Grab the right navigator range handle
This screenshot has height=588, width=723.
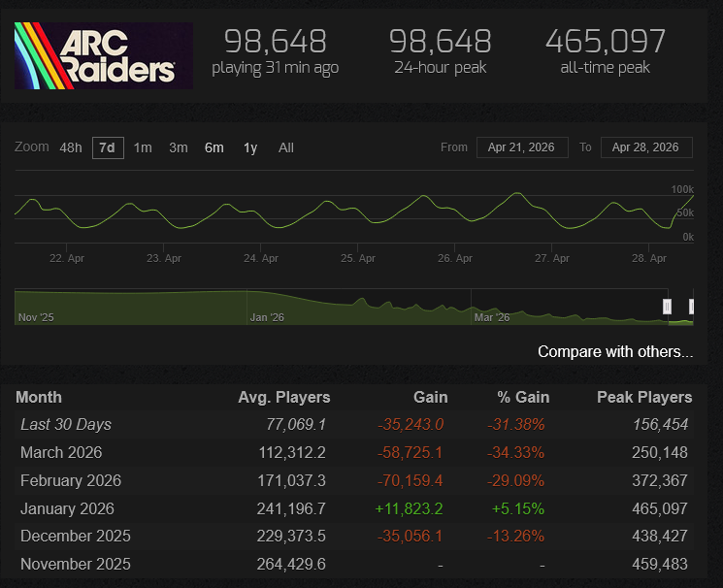point(691,307)
